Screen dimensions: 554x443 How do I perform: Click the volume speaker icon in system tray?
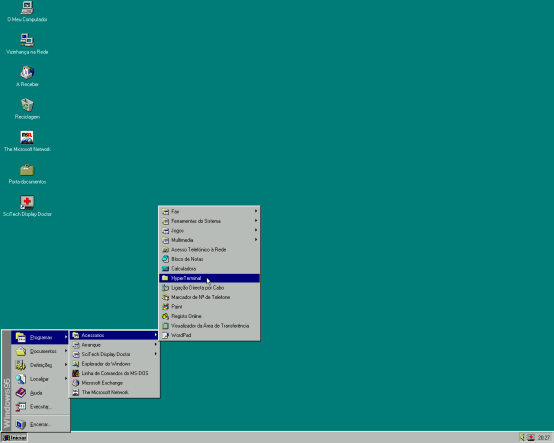pyautogui.click(x=522, y=437)
